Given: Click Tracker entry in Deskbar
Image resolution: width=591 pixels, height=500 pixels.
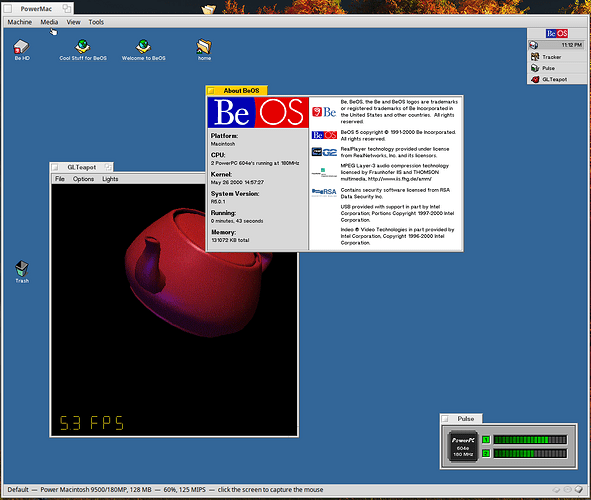Looking at the screenshot, I should [x=557, y=57].
